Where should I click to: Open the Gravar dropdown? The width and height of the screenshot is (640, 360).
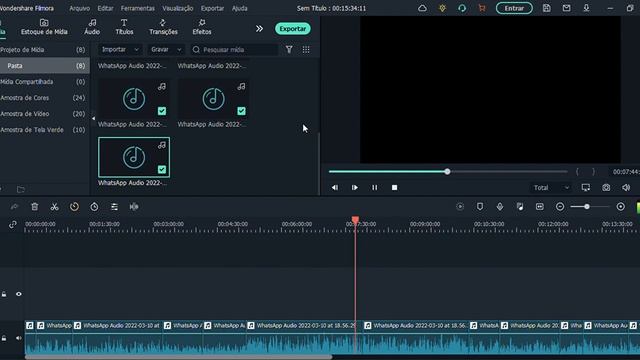166,49
